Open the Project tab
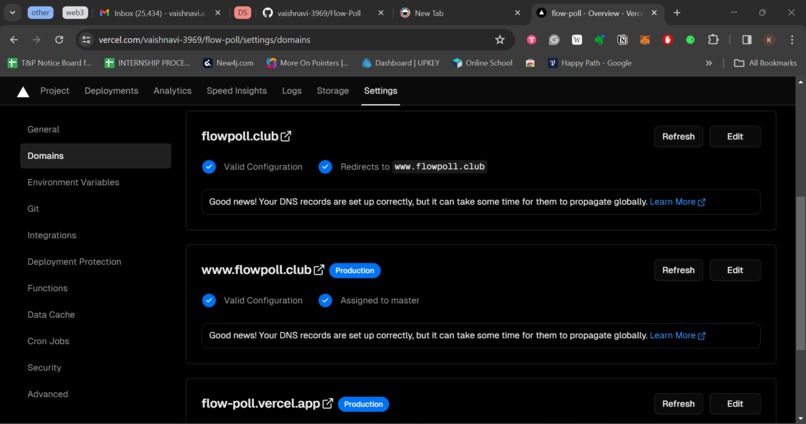The height and width of the screenshot is (424, 806). click(54, 90)
